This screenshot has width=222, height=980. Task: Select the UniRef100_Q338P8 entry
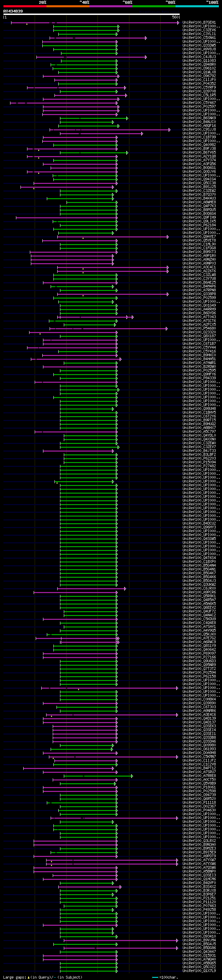tap(199, 294)
